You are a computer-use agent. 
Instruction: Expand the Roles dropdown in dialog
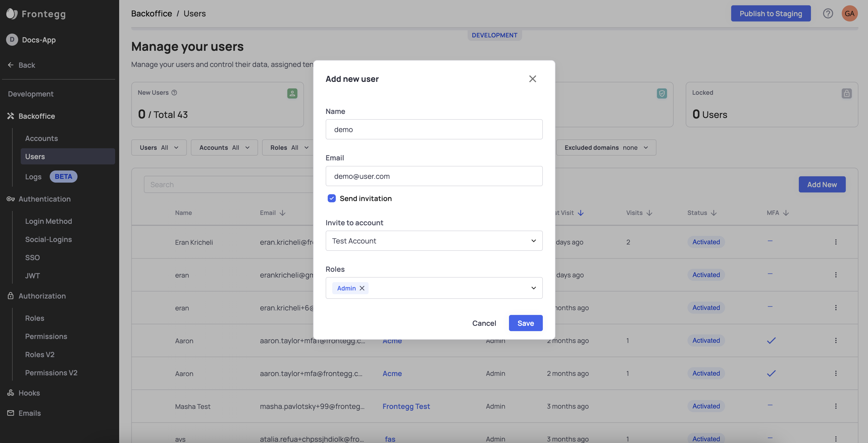coord(533,288)
